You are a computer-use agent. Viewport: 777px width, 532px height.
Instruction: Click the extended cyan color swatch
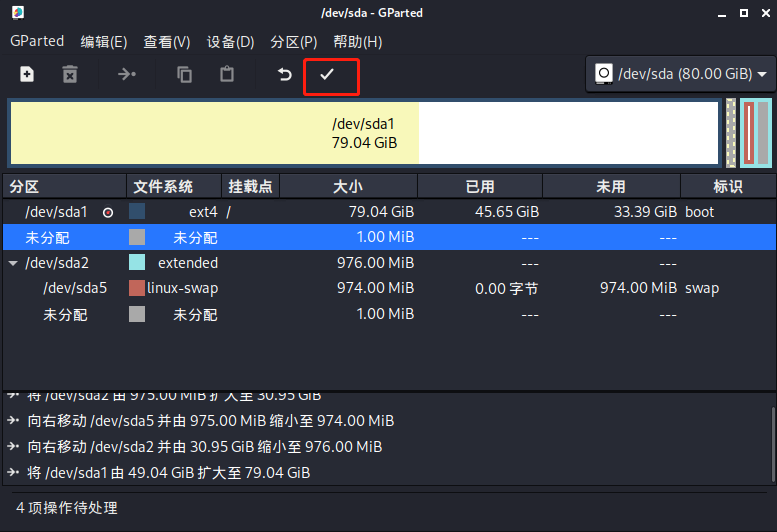(x=137, y=262)
